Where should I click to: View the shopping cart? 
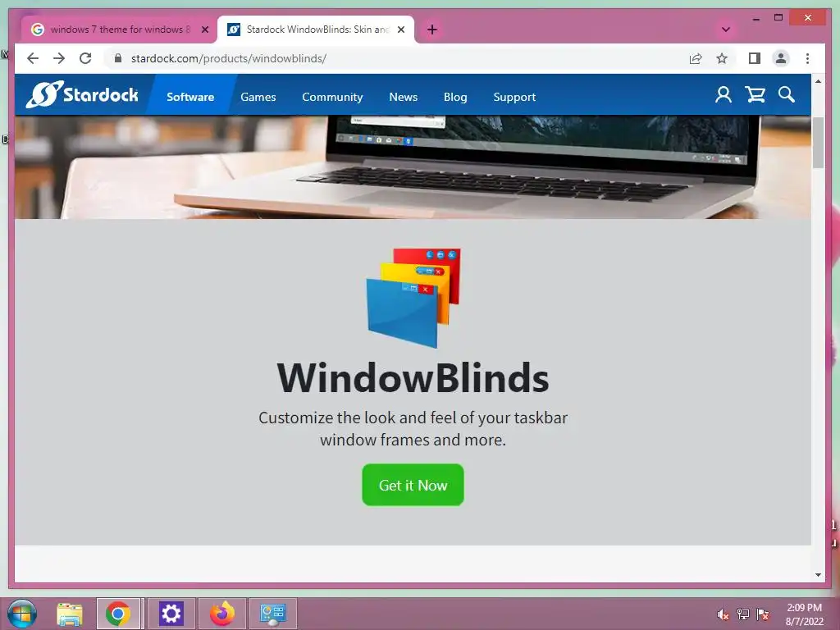click(x=755, y=95)
